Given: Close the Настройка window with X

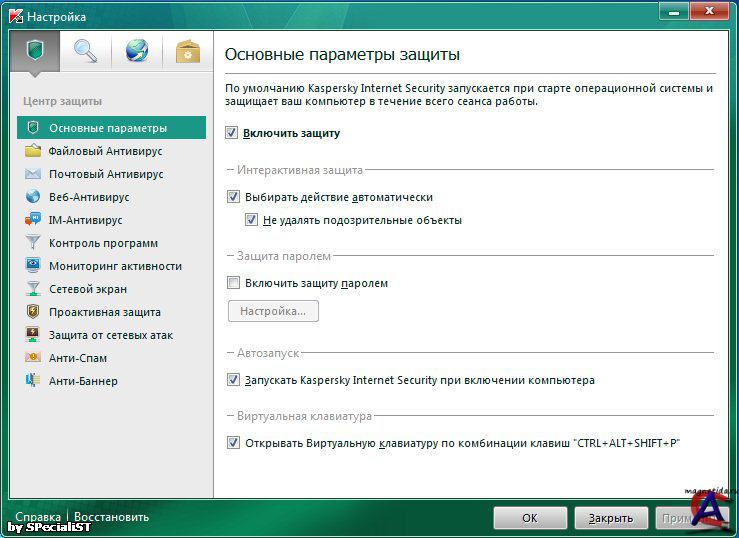Looking at the screenshot, I should pyautogui.click(x=709, y=11).
